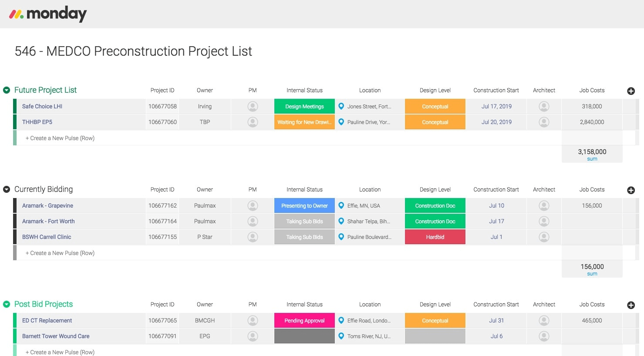The height and width of the screenshot is (356, 644).
Task: Open Taking Sub Bids status for BSWH Carrell
Action: 304,237
